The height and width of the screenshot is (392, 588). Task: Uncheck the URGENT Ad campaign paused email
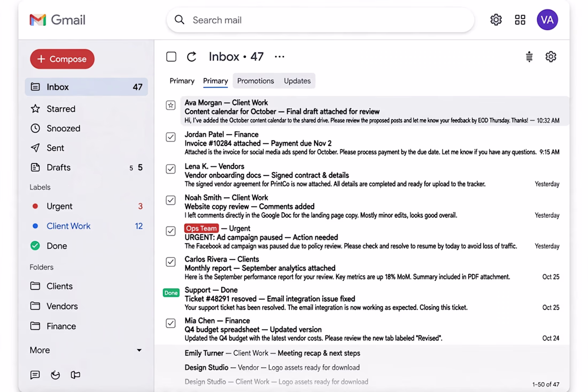pyautogui.click(x=171, y=230)
